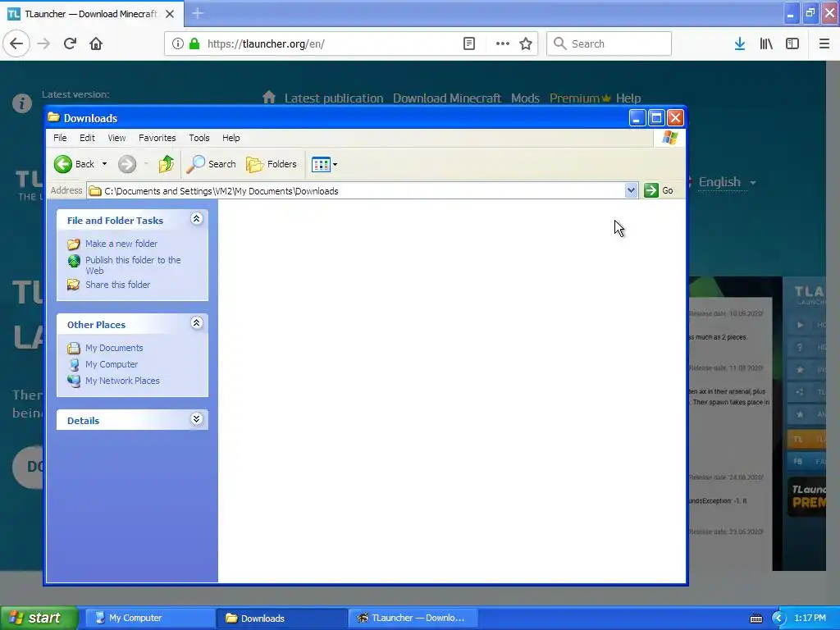Open Firefox home page
The image size is (840, 630).
[x=96, y=43]
